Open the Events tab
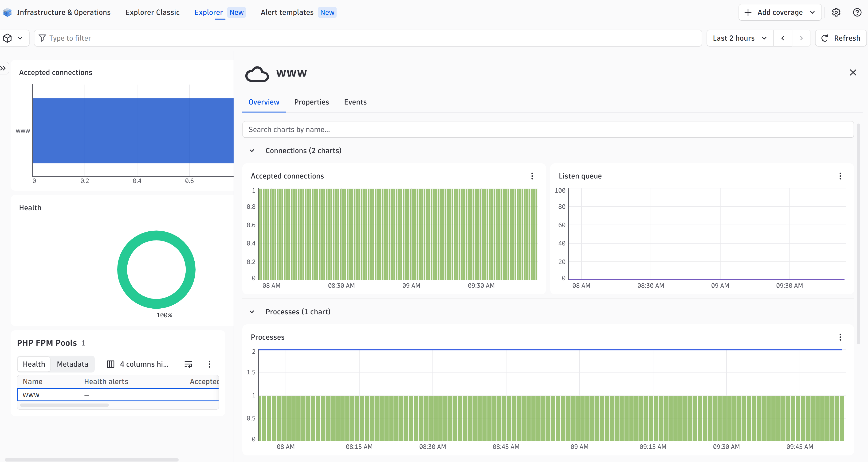Viewport: 868px width, 462px height. 355,102
